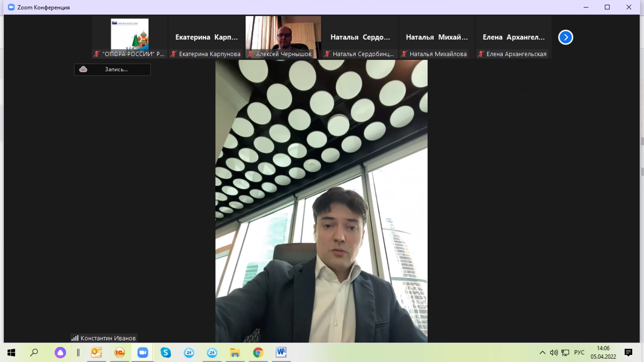Select the Елена Архангельская participant tile
The height and width of the screenshot is (362, 644).
[514, 37]
